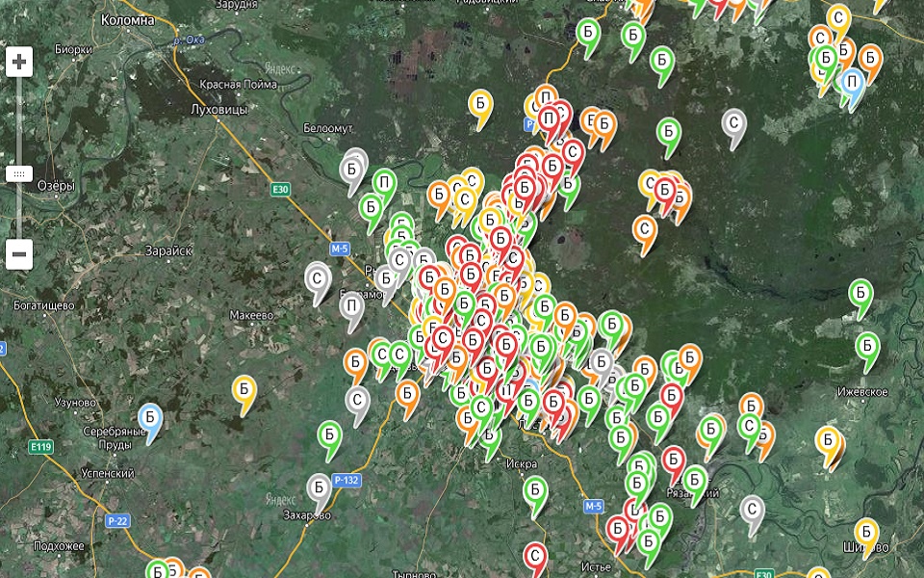Click the zoom level slider handle

(19, 174)
